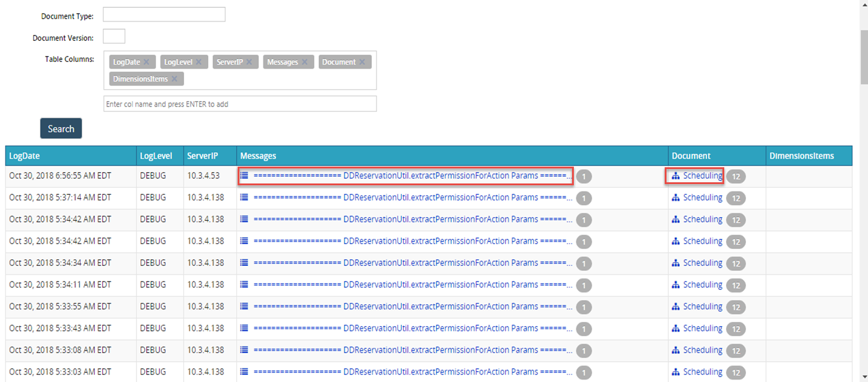Click the 12 count badge in the 5:33:43 AM row
Viewport: 868px width, 382px height.
point(736,329)
